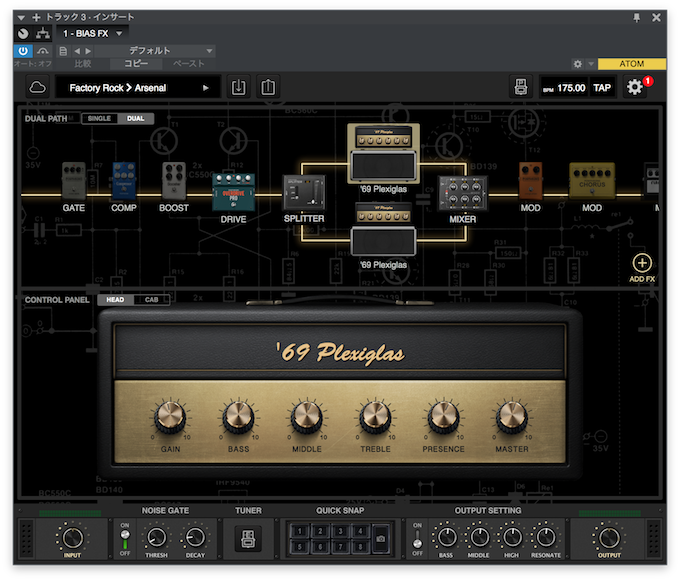The width and height of the screenshot is (680, 581).
Task: Click the plugin routing icon
Action: (x=42, y=33)
